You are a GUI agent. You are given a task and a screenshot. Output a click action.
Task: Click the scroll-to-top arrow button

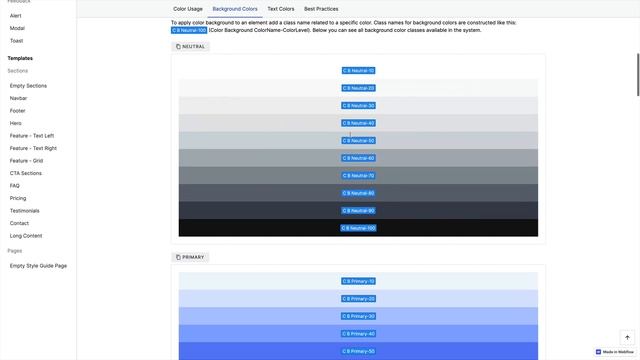pos(627,338)
